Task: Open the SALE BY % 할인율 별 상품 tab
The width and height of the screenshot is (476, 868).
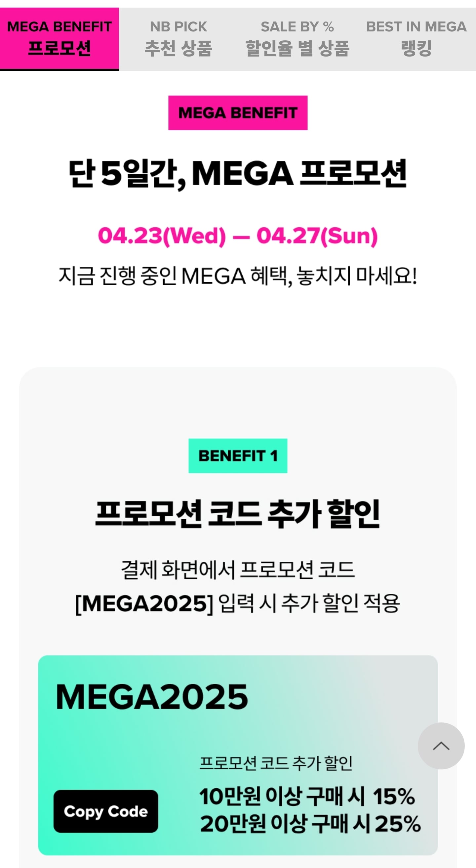Action: [297, 39]
